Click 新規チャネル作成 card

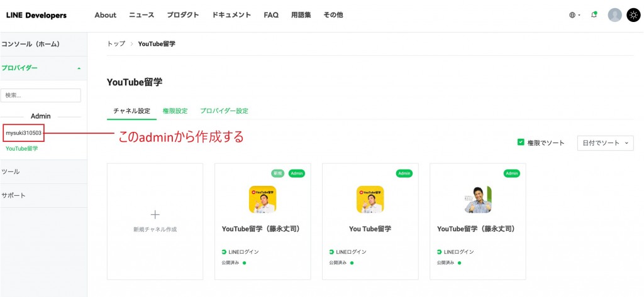[x=155, y=222]
